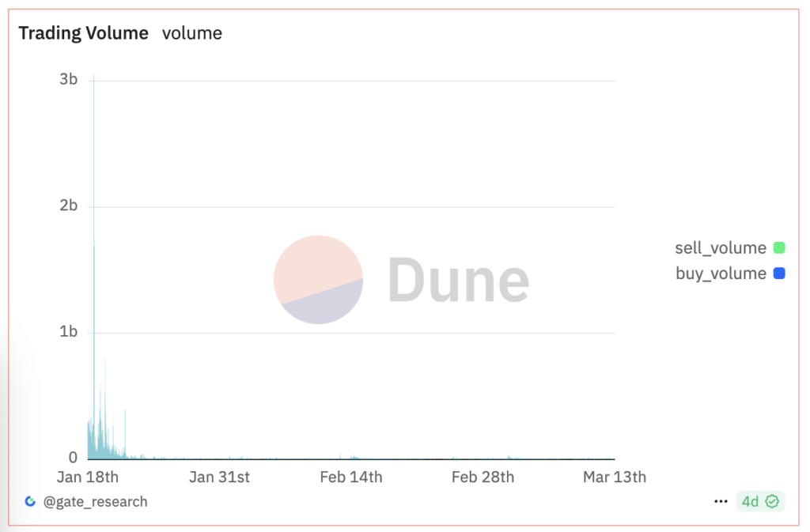Click the blue buy_volume color swatch
Viewport: 810px width, 532px height.
(x=778, y=274)
